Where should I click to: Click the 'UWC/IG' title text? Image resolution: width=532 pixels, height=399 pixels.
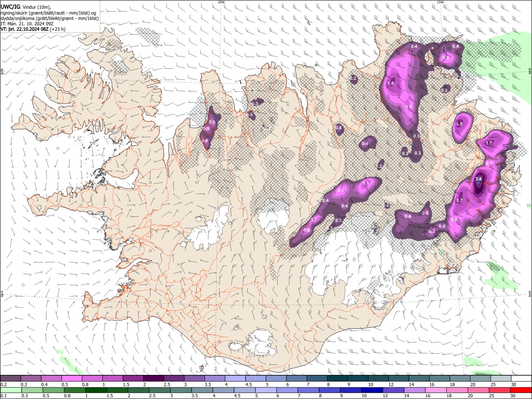pyautogui.click(x=10, y=7)
